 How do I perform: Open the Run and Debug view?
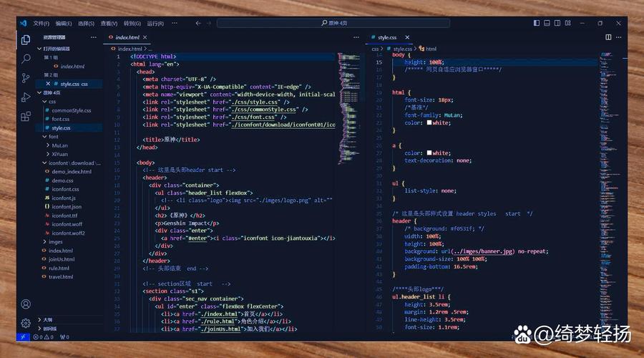point(26,96)
